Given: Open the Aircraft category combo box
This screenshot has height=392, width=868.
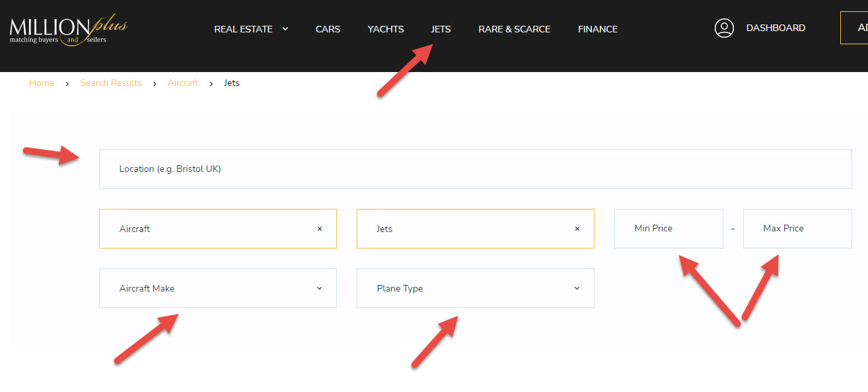Looking at the screenshot, I should tap(205, 229).
